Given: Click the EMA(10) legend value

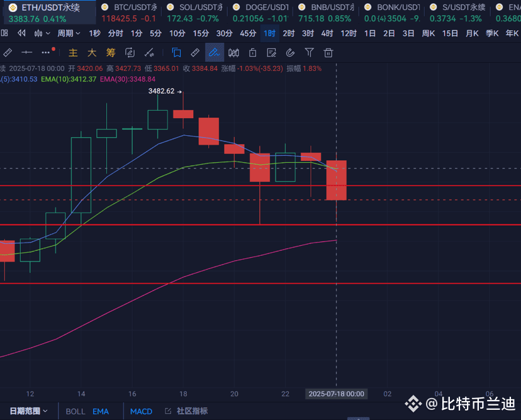Looking at the screenshot, I should tap(69, 79).
